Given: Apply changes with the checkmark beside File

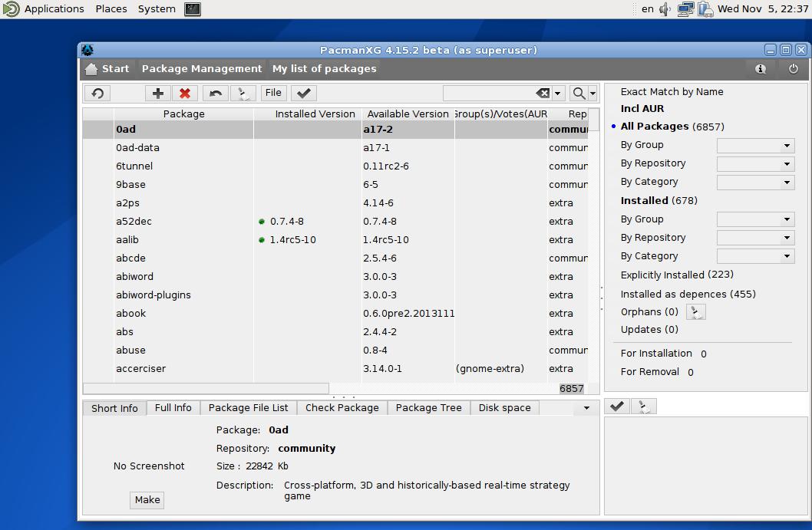Looking at the screenshot, I should coord(304,93).
